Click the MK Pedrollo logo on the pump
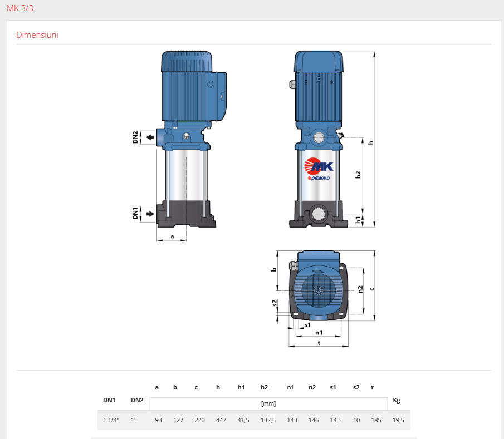The width and height of the screenshot is (504, 439). [x=319, y=169]
